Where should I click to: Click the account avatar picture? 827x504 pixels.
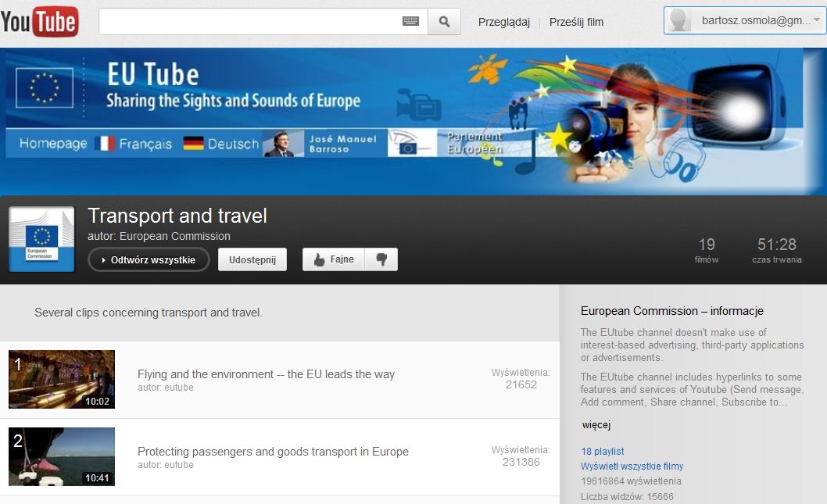click(679, 20)
